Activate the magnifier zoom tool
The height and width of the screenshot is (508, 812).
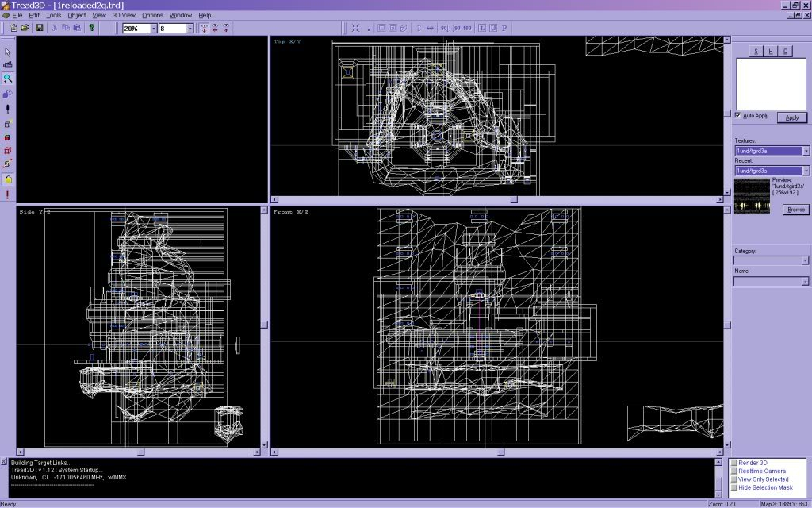[8, 78]
